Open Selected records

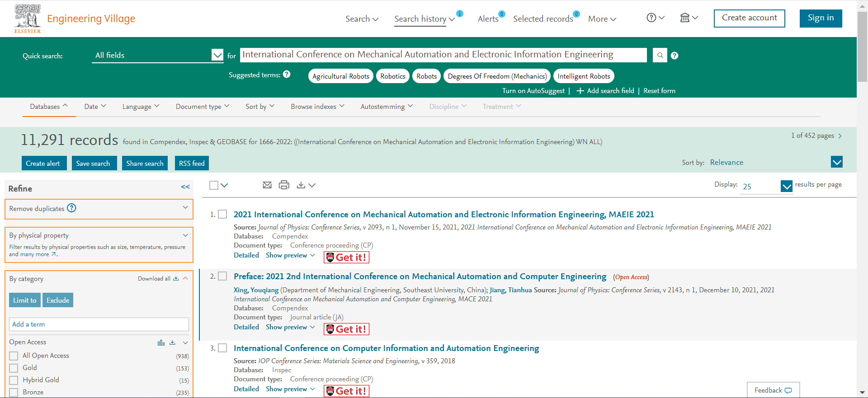543,19
